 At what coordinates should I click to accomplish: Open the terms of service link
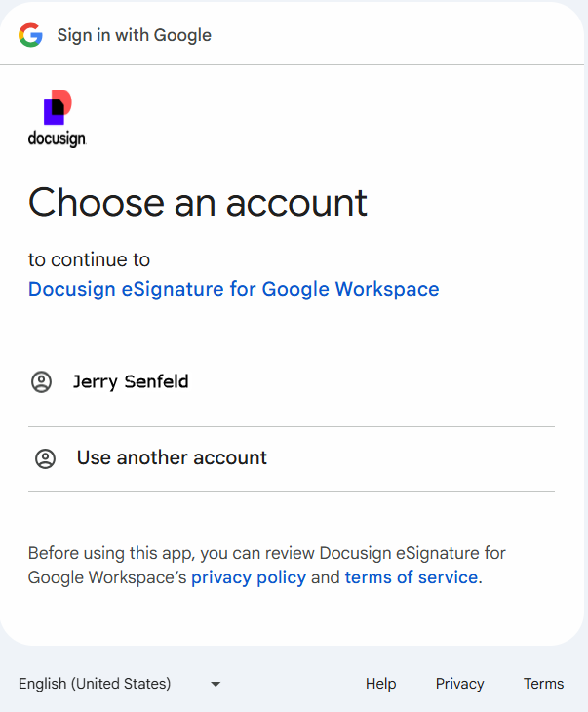click(411, 577)
